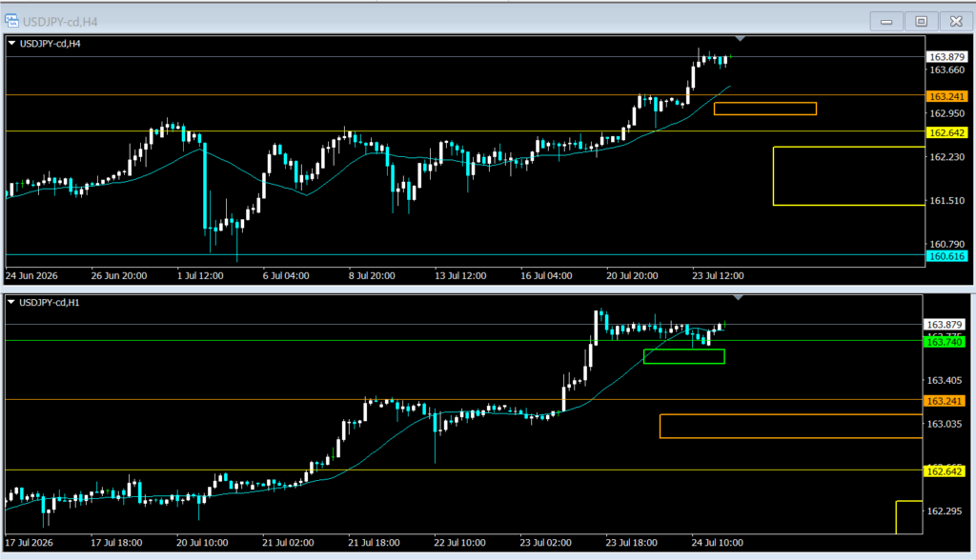Click the 23 Jul 18:00 time label

click(x=631, y=543)
